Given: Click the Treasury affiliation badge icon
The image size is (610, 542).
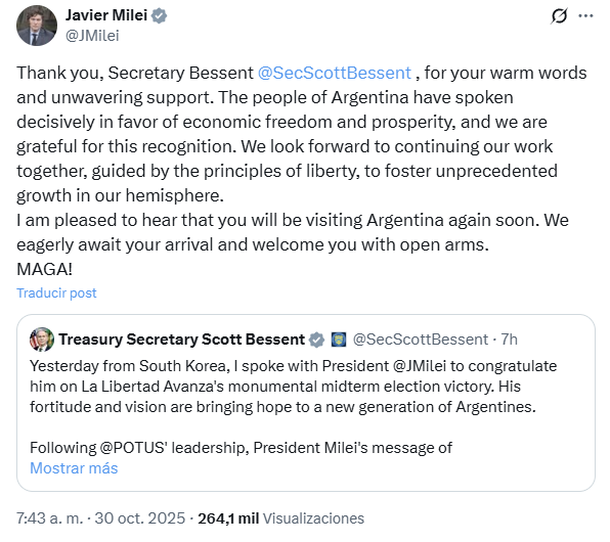Looking at the screenshot, I should (338, 339).
